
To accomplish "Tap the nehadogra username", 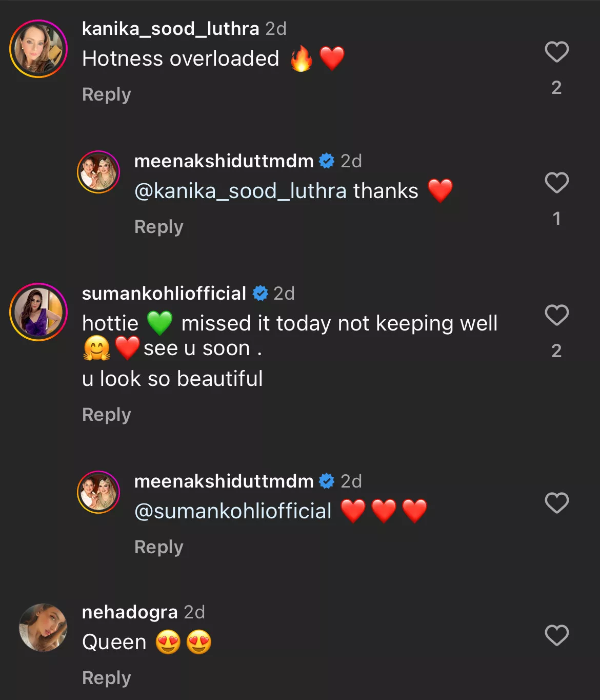I will coord(130,612).
